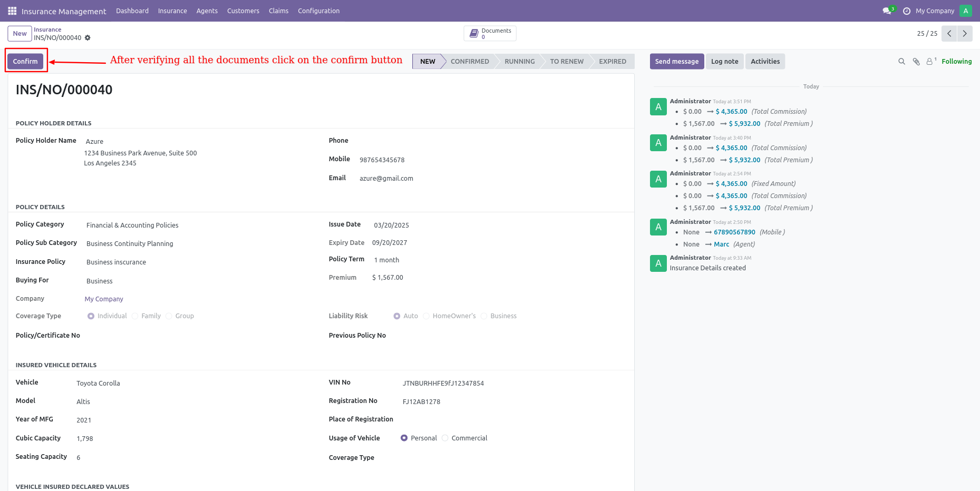980x491 pixels.
Task: Open the Documents smart button
Action: (x=490, y=33)
